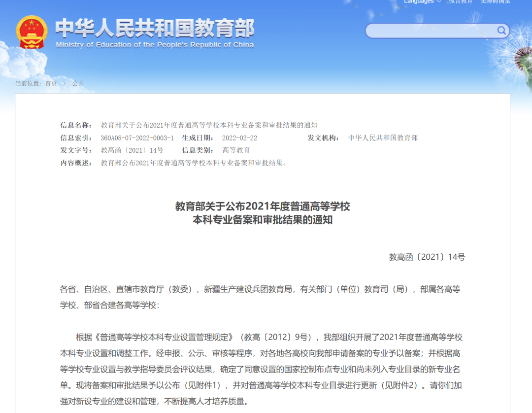Open the Languages dropdown
The width and height of the screenshot is (532, 413).
coord(422,1)
